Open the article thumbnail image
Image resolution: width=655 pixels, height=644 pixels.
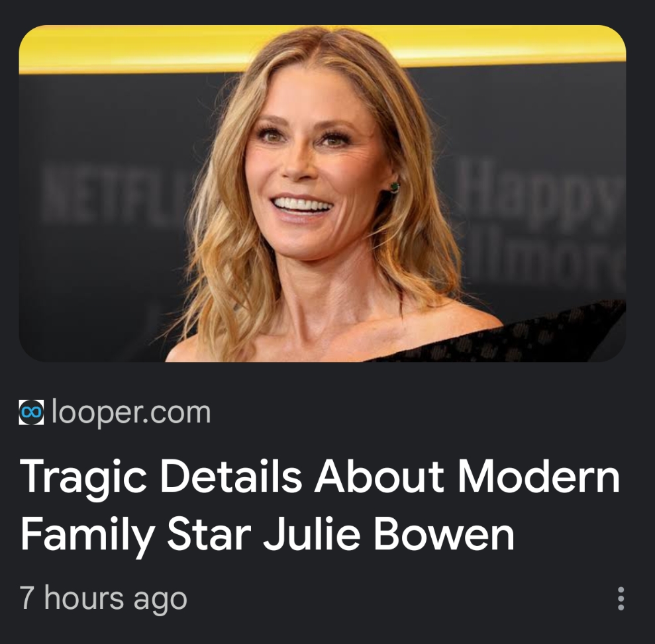tap(322, 194)
